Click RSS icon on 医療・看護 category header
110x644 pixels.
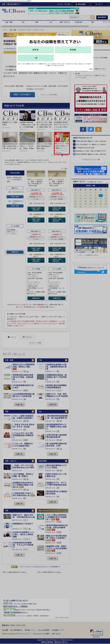(33, 360)
